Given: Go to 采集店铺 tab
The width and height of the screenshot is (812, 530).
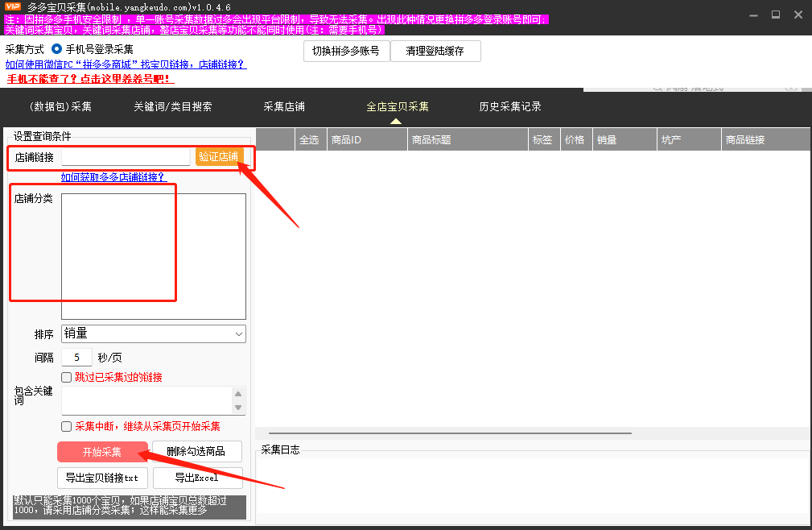Looking at the screenshot, I should [284, 107].
